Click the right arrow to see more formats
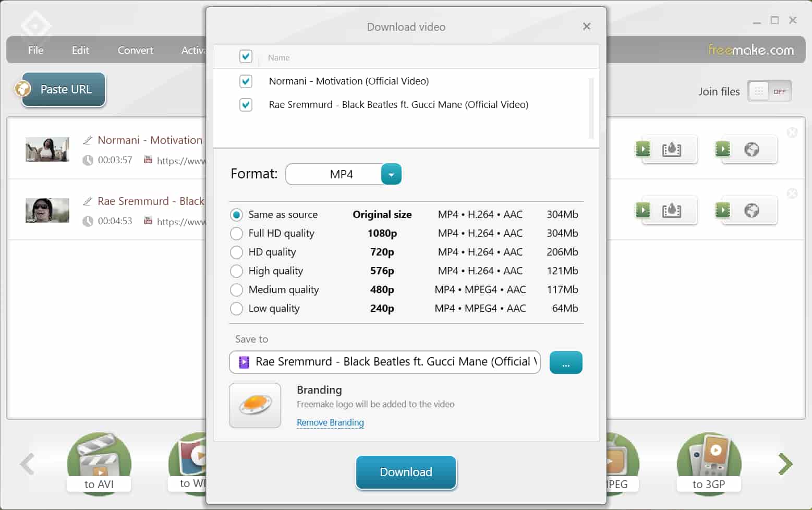This screenshot has height=510, width=812. point(784,464)
